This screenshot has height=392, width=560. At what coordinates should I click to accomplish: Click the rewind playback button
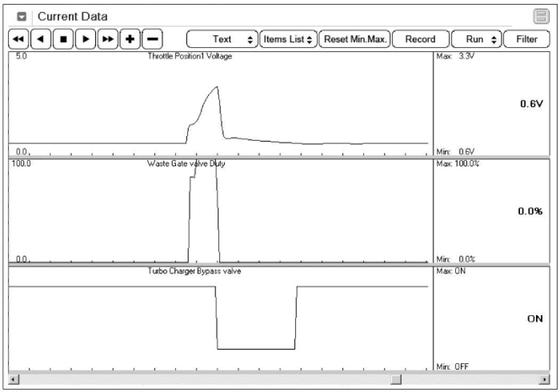click(x=19, y=39)
